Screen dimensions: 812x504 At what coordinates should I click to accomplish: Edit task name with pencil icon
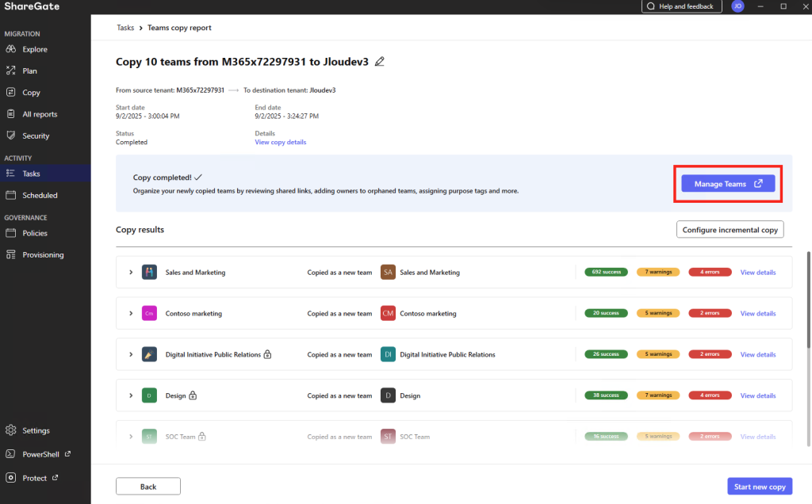[380, 62]
